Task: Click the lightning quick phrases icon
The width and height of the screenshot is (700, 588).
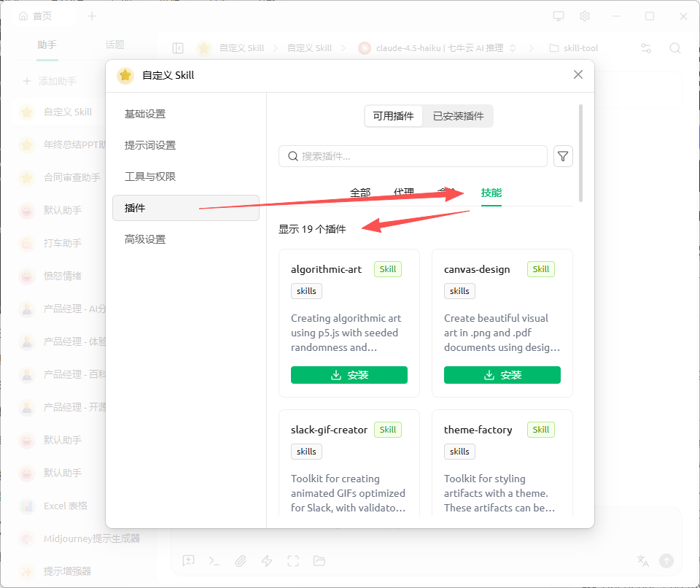Action: point(267,561)
